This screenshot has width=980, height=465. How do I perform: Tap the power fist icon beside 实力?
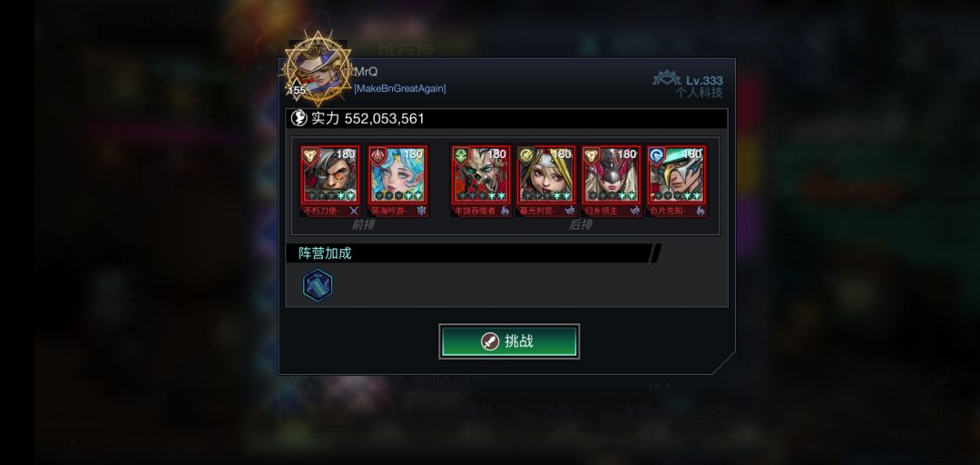pyautogui.click(x=299, y=118)
